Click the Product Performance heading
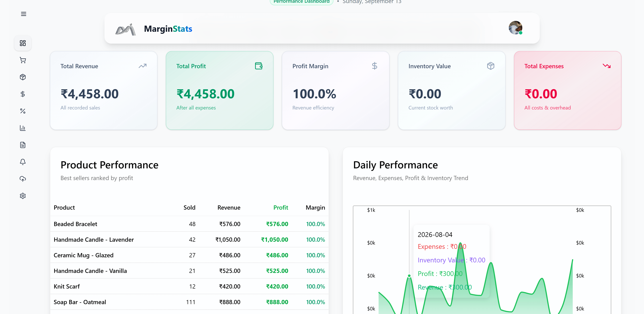 (x=109, y=165)
